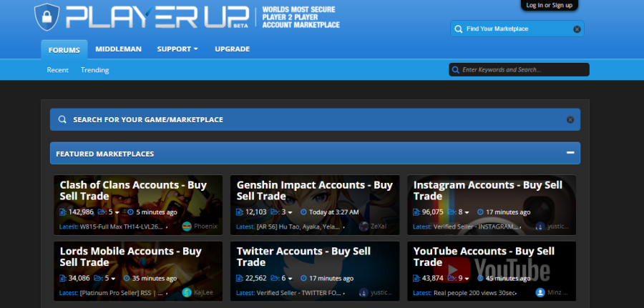
Task: Select the Forums tab
Action: coord(64,50)
